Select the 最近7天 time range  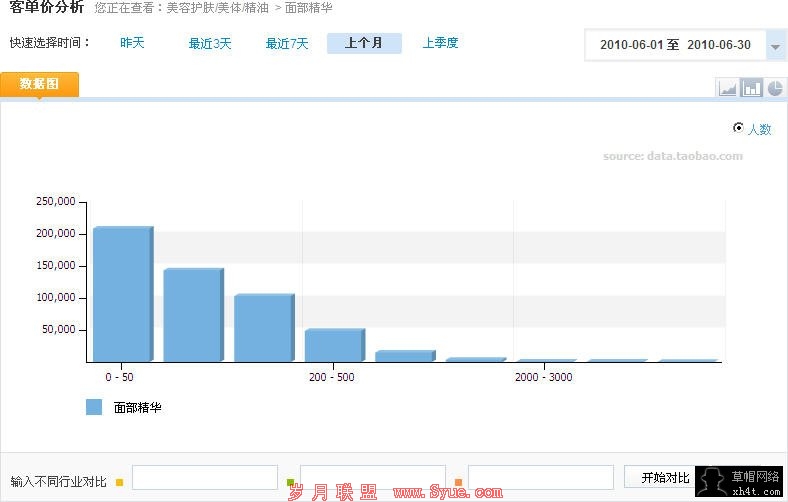click(x=287, y=43)
